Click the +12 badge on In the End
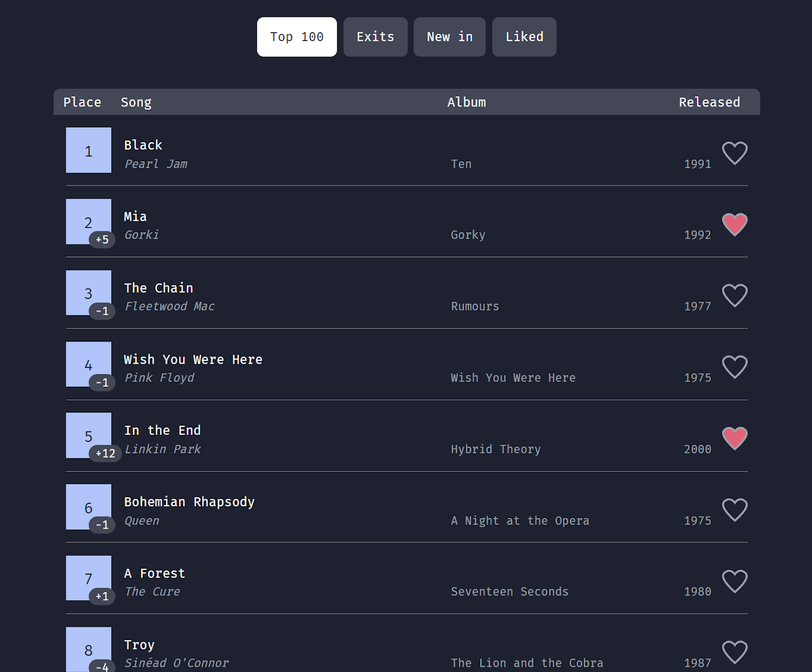This screenshot has height=672, width=812. click(x=105, y=453)
